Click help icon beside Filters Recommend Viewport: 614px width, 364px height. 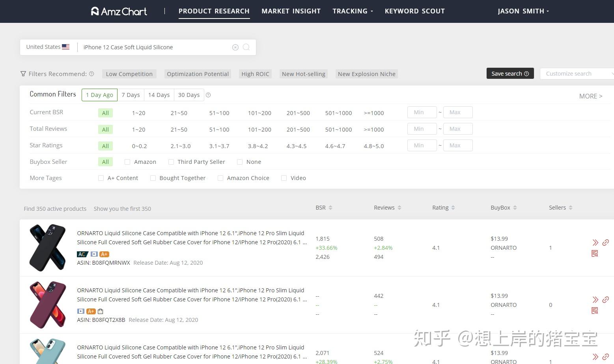[x=91, y=74]
